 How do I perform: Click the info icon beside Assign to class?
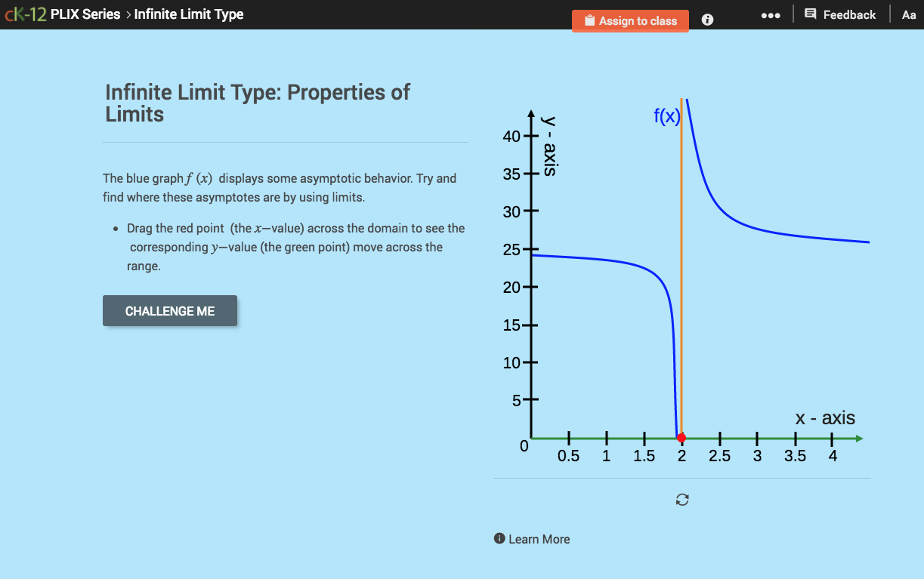707,20
